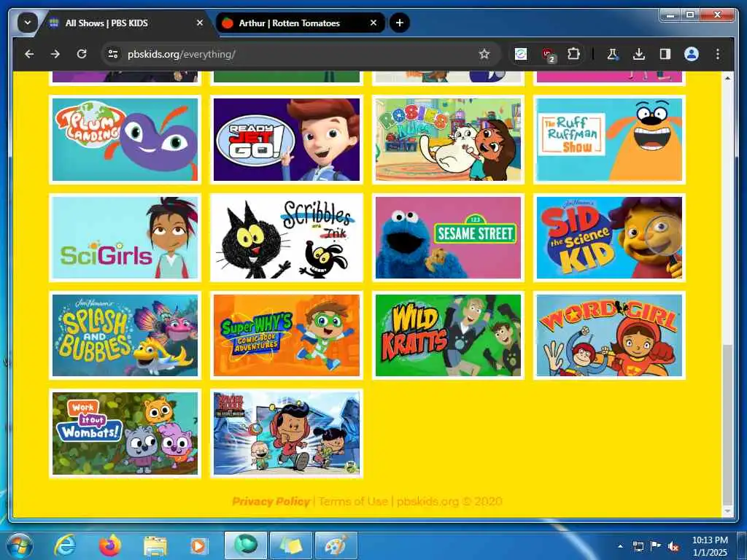Open the Windows Start menu
The height and width of the screenshot is (560, 747).
pyautogui.click(x=19, y=545)
